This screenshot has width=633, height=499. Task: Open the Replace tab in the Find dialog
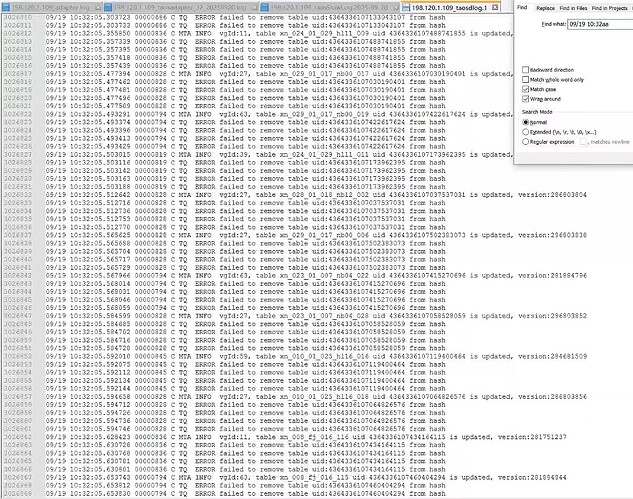coord(546,7)
